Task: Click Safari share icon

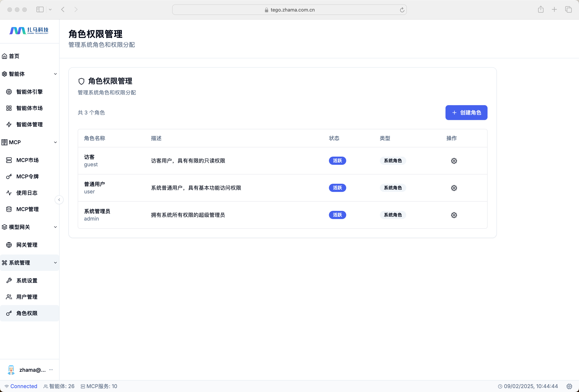Action: 540,9
